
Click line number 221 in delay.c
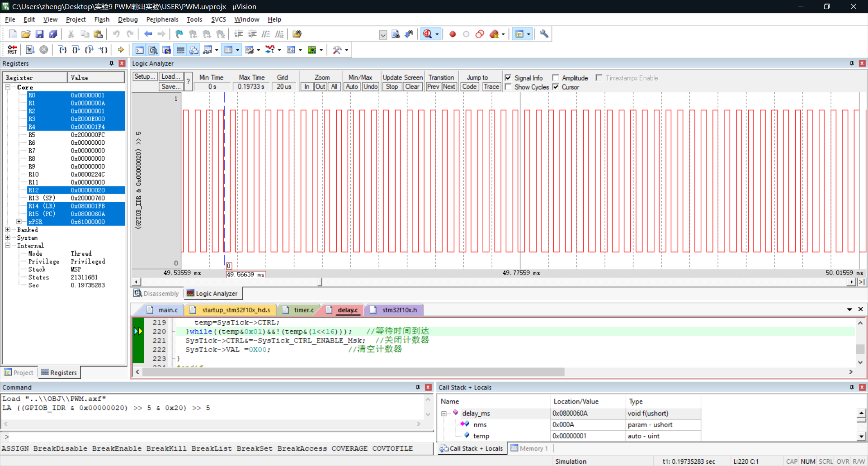[159, 340]
